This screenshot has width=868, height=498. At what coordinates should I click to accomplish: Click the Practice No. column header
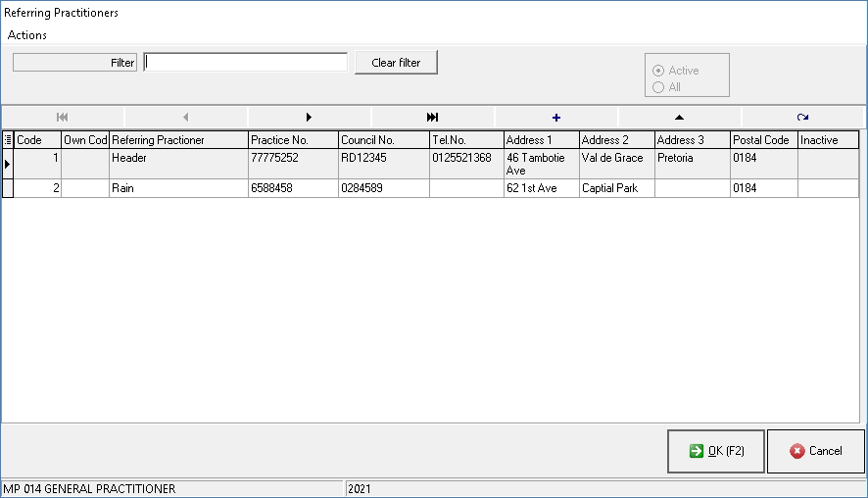point(292,140)
